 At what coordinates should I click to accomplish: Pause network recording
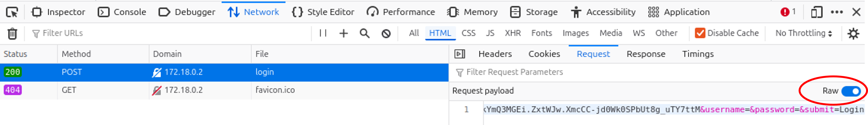pos(323,33)
